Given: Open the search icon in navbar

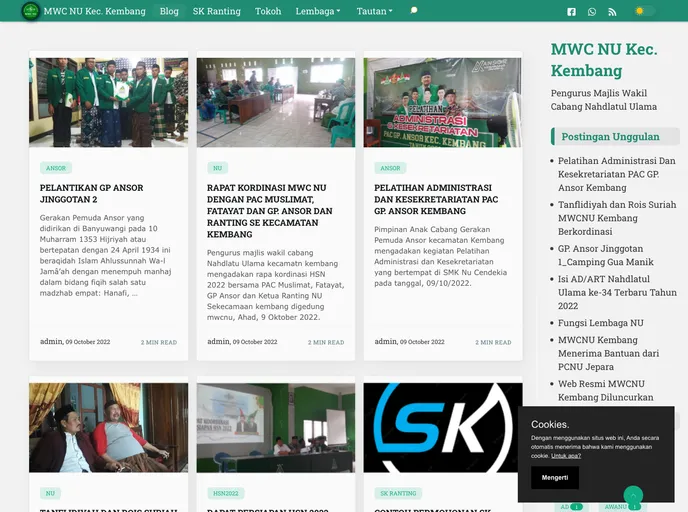Looking at the screenshot, I should (x=414, y=11).
